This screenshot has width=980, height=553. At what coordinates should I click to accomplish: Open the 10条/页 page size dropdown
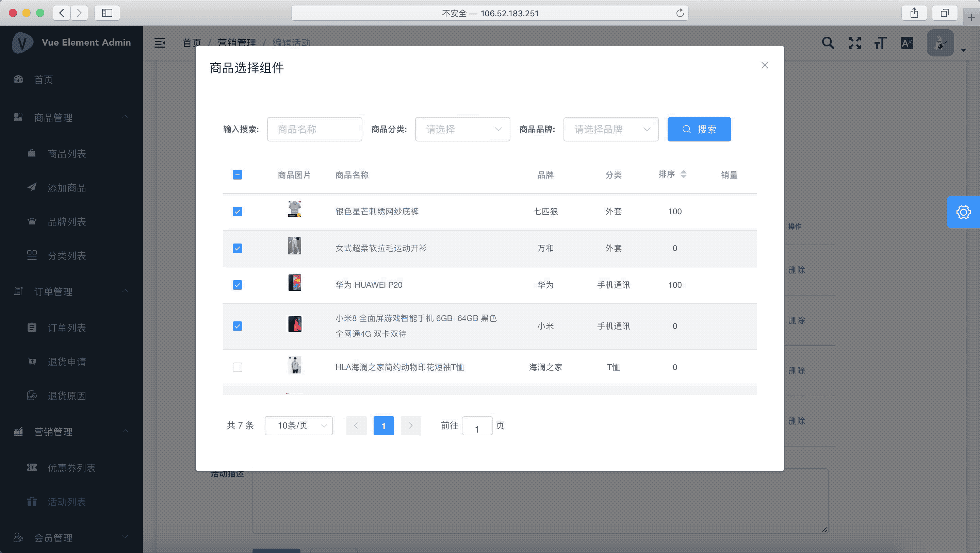(299, 425)
